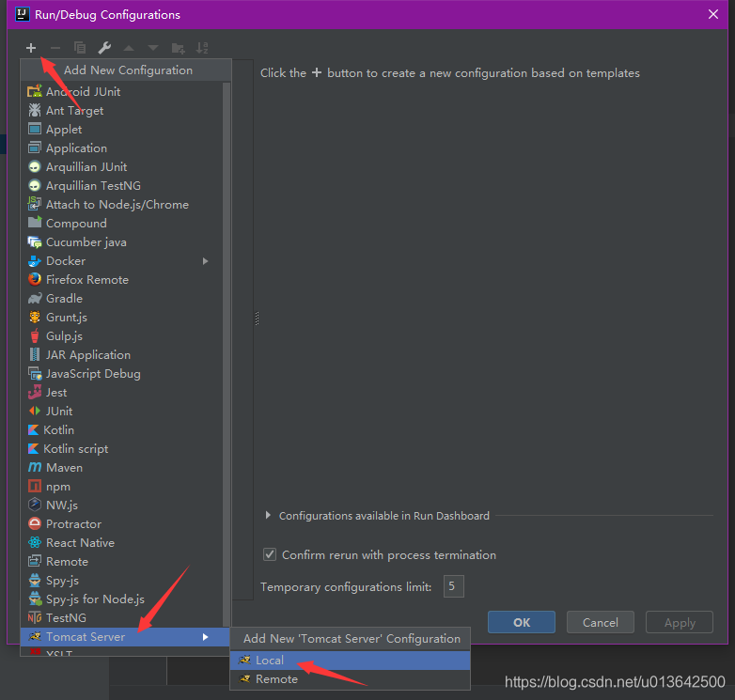Screen dimensions: 735x700
Task: Click the OK button
Action: click(522, 622)
